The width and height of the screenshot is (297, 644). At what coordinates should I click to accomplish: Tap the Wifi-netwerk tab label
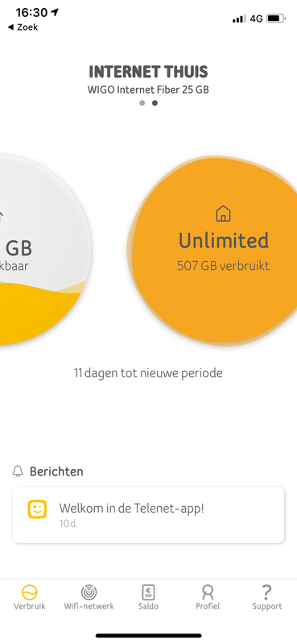pos(89,606)
